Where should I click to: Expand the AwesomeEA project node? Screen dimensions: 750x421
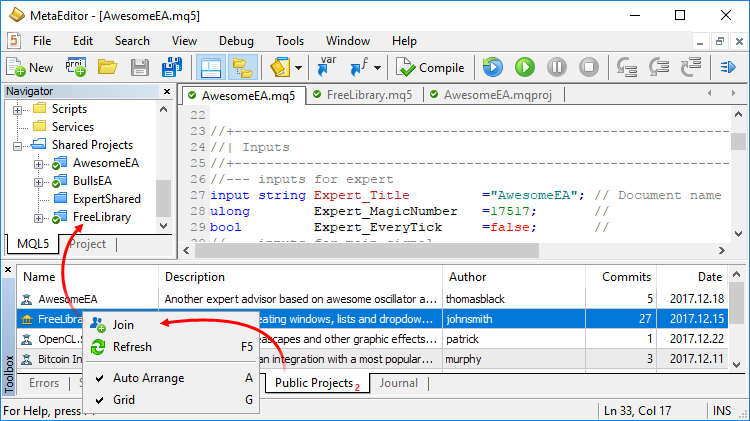(x=38, y=164)
